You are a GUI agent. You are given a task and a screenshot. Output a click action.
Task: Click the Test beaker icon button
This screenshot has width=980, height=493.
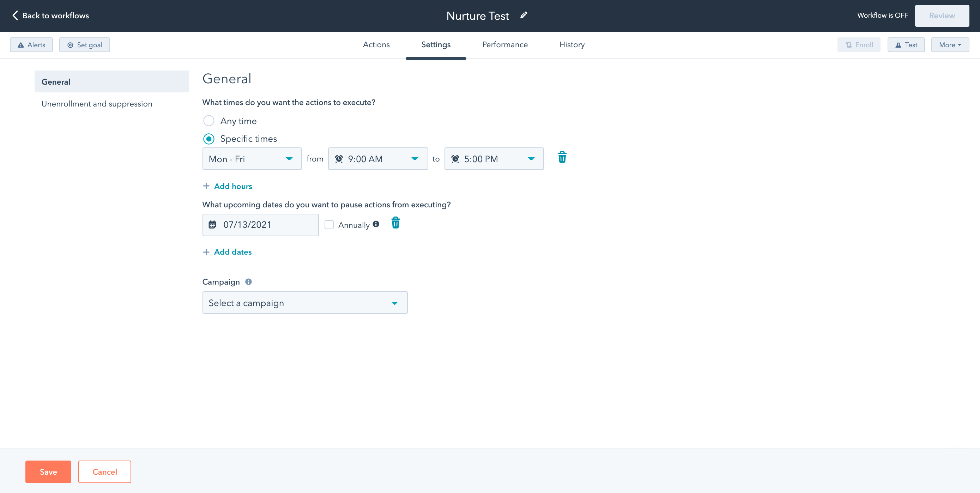point(906,44)
